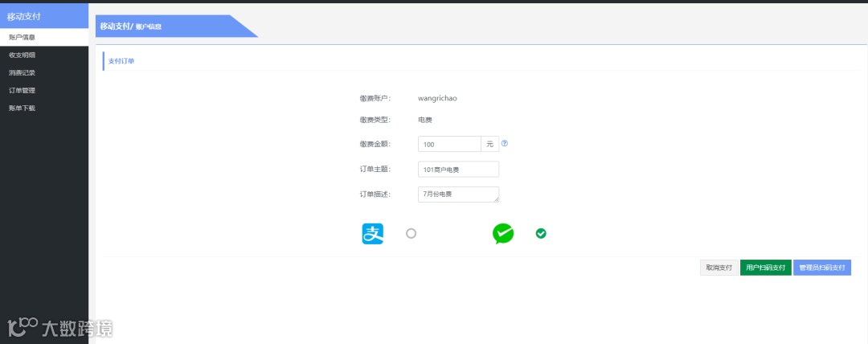Select the checked WeChat Pay radio
This screenshot has width=868, height=344.
click(x=541, y=234)
